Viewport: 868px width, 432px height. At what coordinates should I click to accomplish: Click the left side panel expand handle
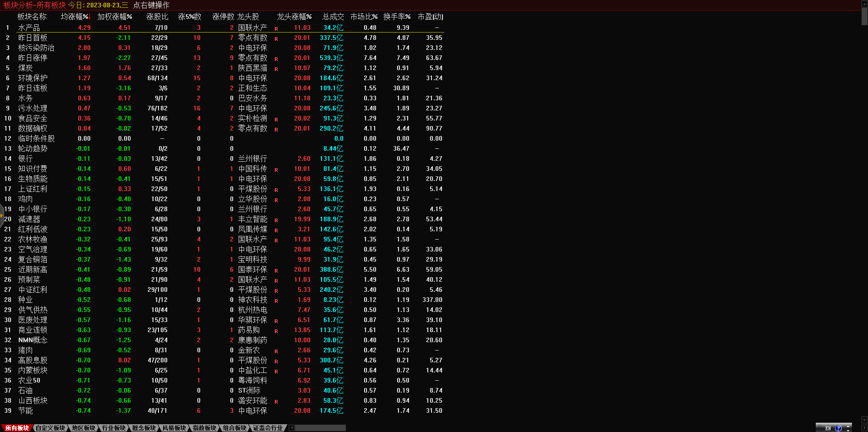(2, 214)
